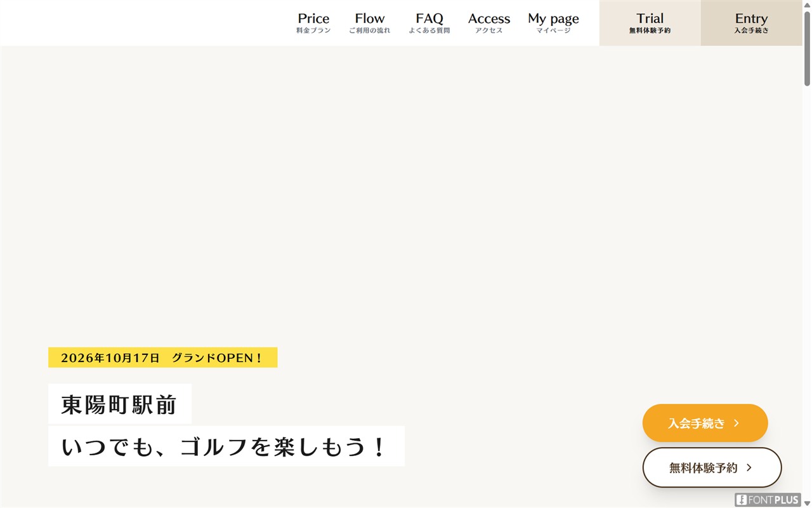The image size is (812, 508).
Task: Click the Entry 入会手続き header button
Action: (752, 23)
